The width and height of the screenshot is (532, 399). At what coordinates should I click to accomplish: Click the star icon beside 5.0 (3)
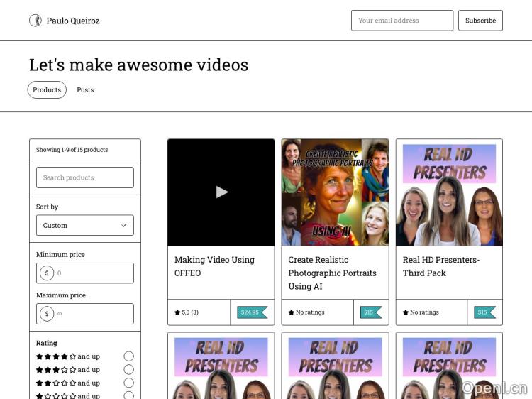click(177, 312)
